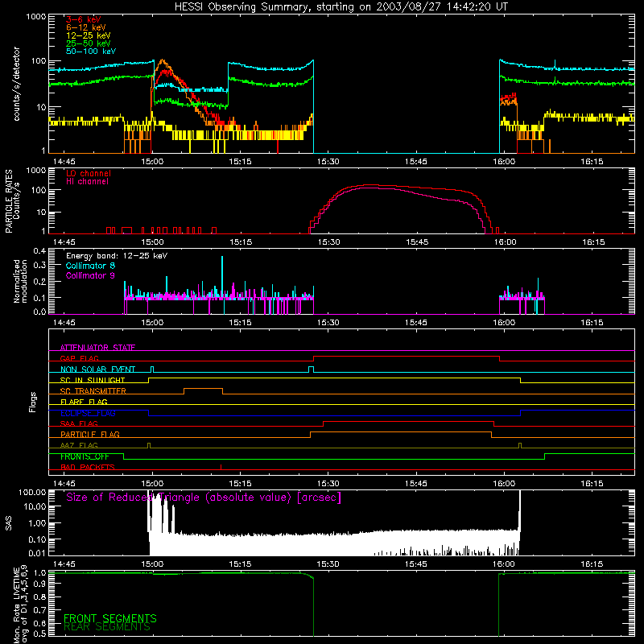Click the Normalized modulation axis label

[x=21, y=281]
